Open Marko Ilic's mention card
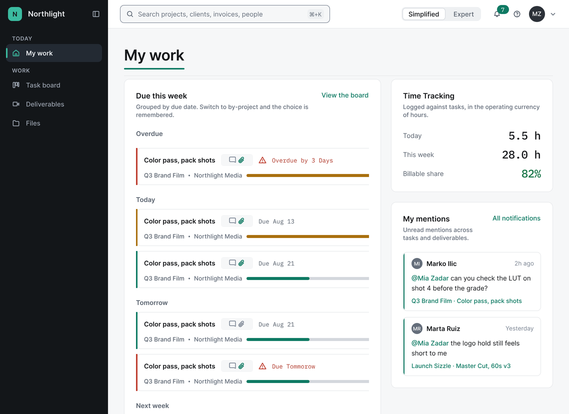The height and width of the screenshot is (414, 569). pos(472,282)
